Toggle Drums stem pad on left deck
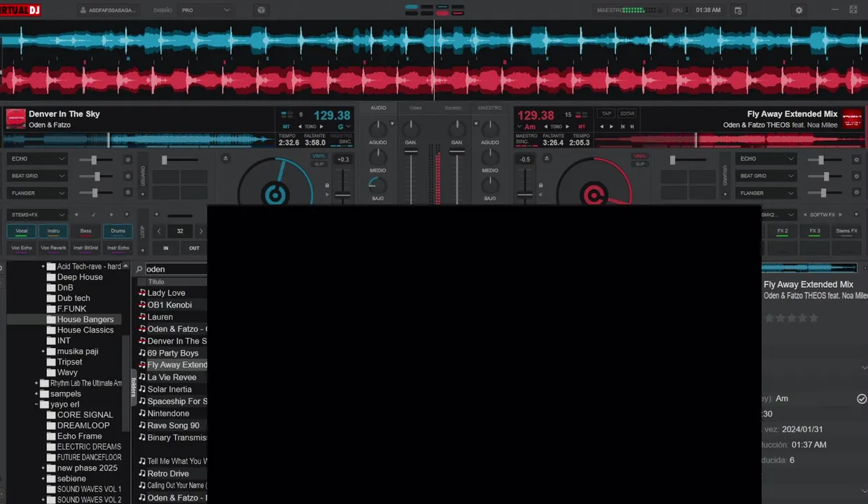Image resolution: width=868 pixels, height=504 pixels. pos(118,231)
